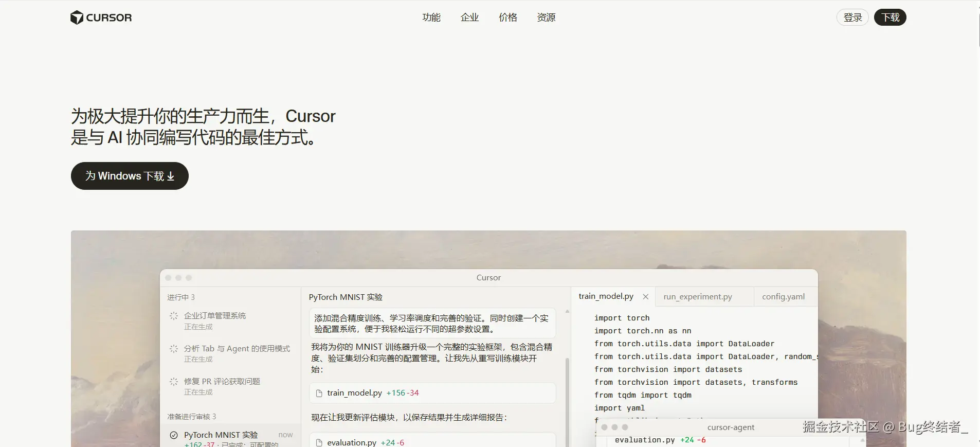Open the 功能 menu
This screenshot has width=980, height=447.
(x=431, y=17)
